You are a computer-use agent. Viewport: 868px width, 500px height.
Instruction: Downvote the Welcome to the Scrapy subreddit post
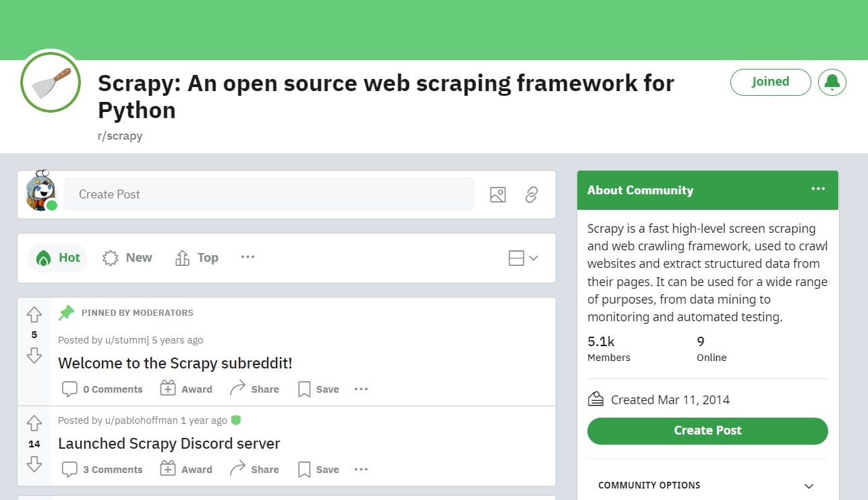[x=34, y=355]
